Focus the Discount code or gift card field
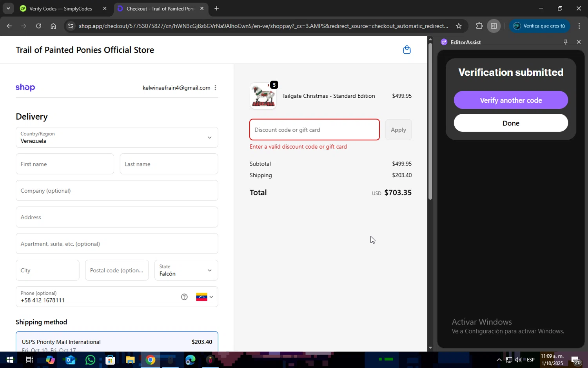 tap(314, 130)
